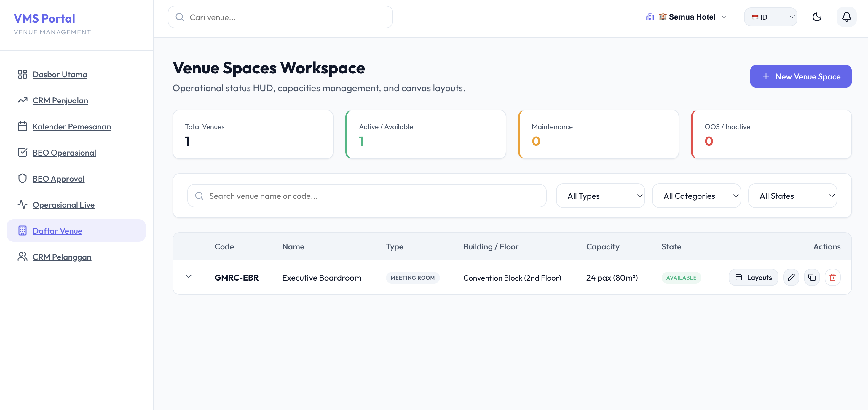The width and height of the screenshot is (868, 410).
Task: Click the State column header
Action: tap(671, 247)
